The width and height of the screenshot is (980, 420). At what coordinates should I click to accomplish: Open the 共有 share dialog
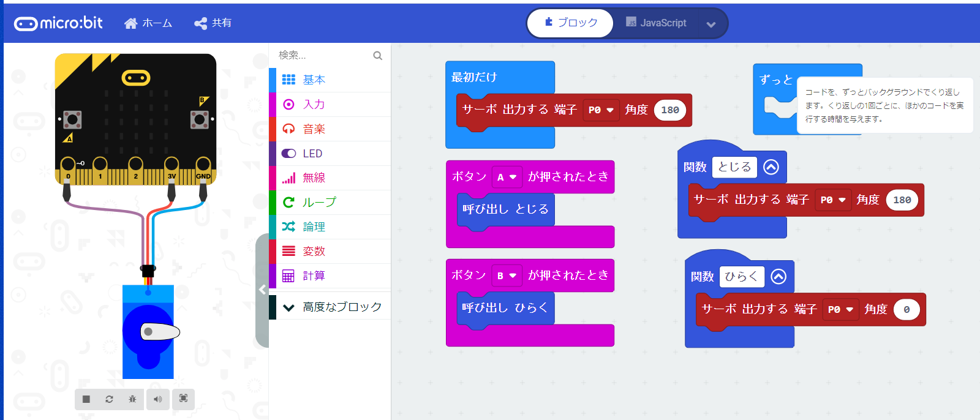[x=213, y=23]
